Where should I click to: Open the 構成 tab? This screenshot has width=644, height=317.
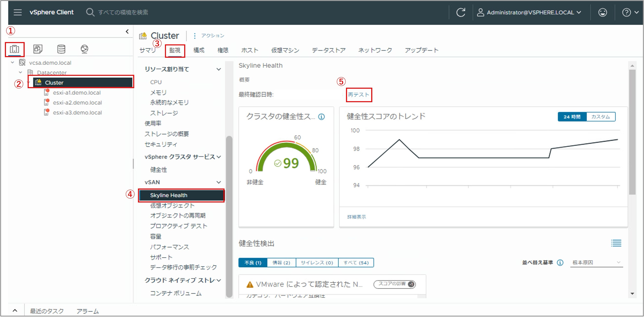[199, 50]
